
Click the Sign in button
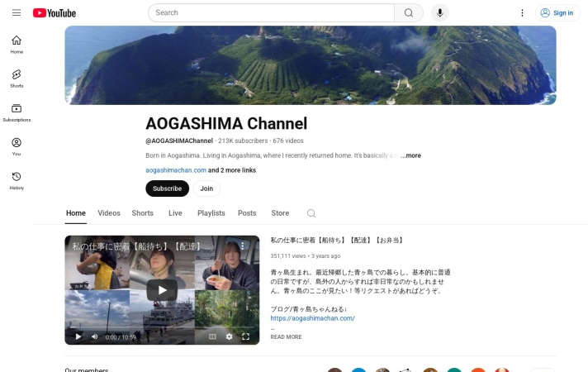[x=557, y=13]
